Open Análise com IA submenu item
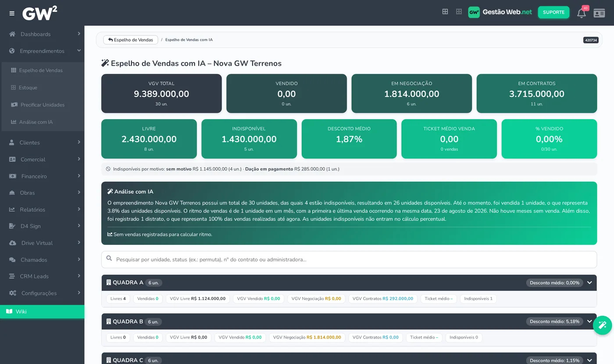Image resolution: width=614 pixels, height=364 pixels. coord(42,122)
